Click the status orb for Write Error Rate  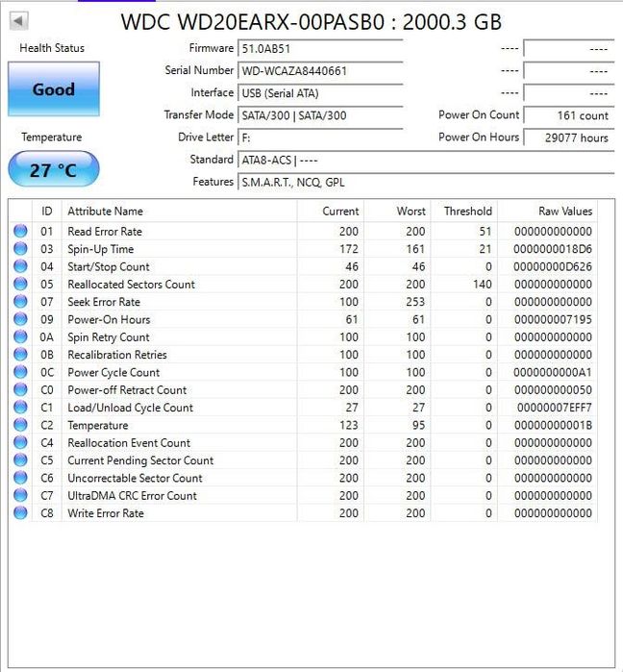coord(20,512)
